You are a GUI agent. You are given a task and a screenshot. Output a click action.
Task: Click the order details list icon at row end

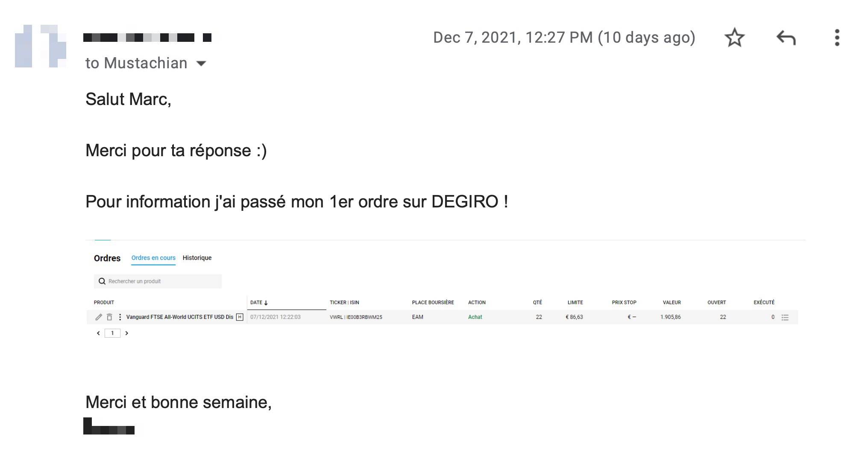point(785,317)
